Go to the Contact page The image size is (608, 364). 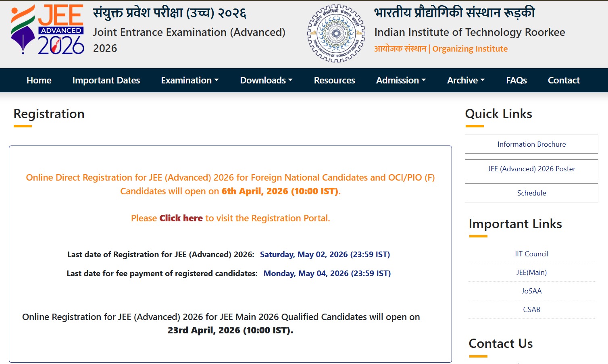tap(564, 80)
